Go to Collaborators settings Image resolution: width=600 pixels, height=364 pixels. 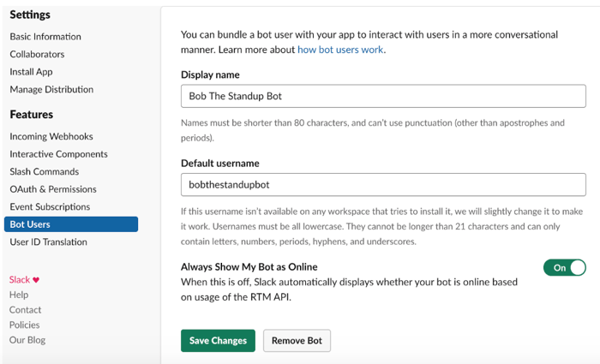(x=37, y=54)
